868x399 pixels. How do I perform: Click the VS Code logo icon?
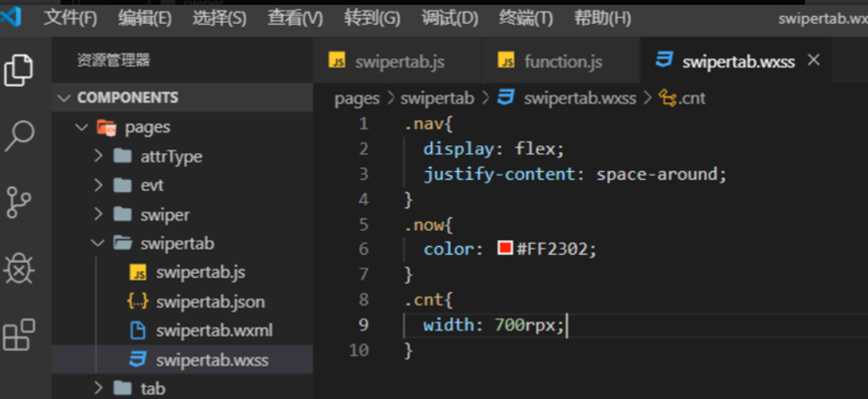pos(12,17)
